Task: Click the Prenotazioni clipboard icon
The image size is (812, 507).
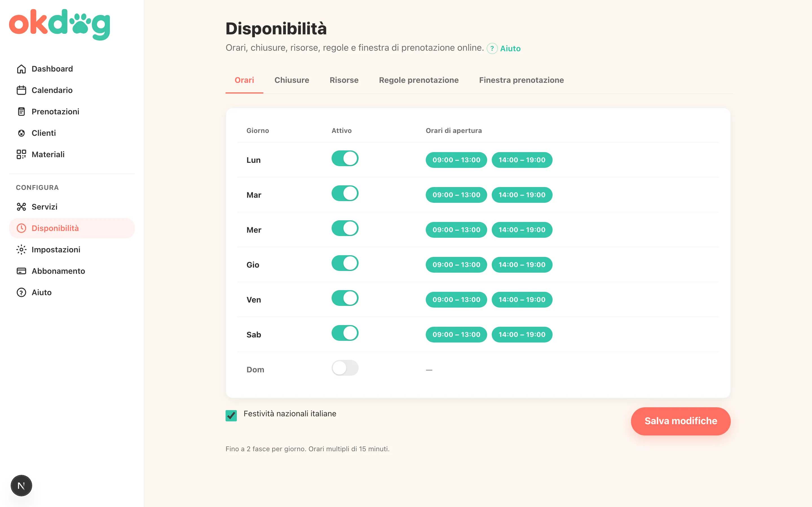Action: (x=21, y=112)
